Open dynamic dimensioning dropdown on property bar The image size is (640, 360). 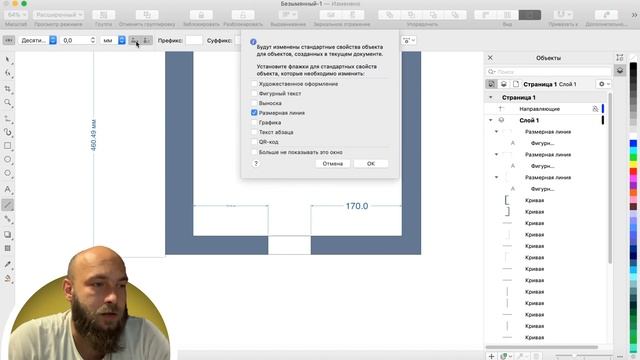[409, 40]
